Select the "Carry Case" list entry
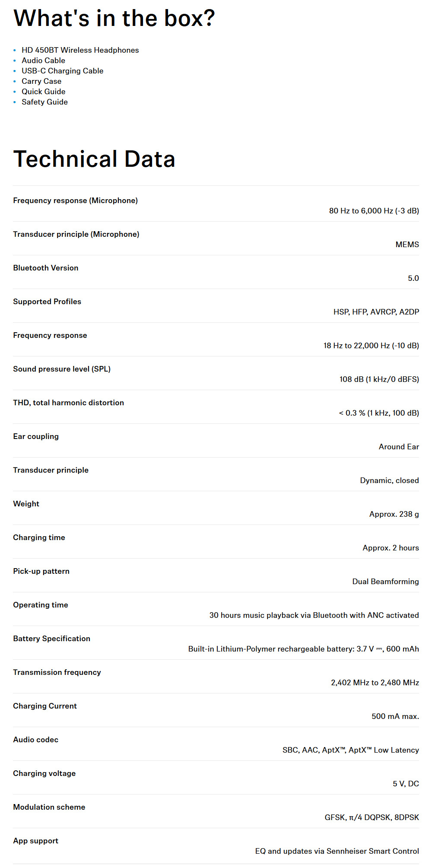This screenshot has width=432, height=868. tap(41, 81)
